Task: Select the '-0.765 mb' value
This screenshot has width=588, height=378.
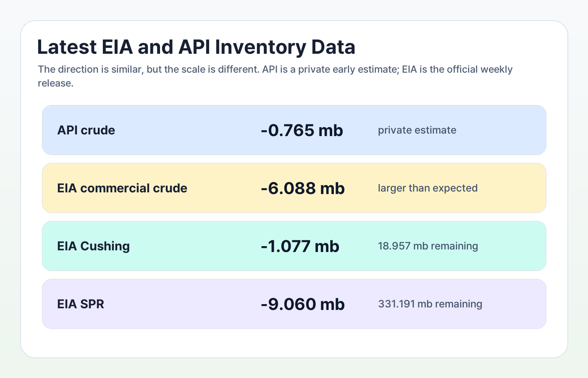Action: tap(302, 130)
